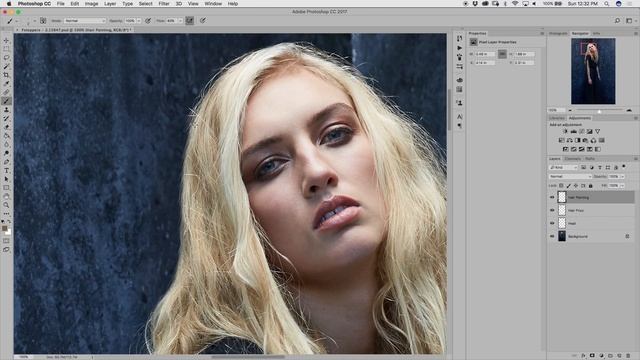Click the Navigator zoom slider

(x=599, y=110)
